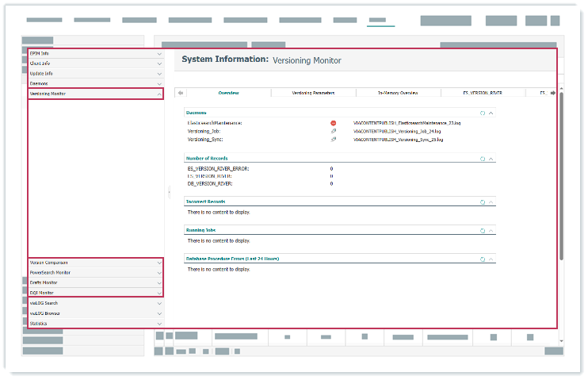The width and height of the screenshot is (588, 380).
Task: Expand the PowerSearch Monitor panel
Action: pos(159,273)
